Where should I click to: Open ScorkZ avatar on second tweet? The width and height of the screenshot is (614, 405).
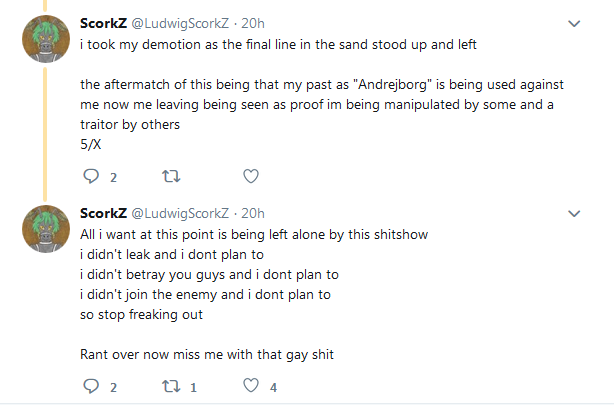click(x=46, y=229)
